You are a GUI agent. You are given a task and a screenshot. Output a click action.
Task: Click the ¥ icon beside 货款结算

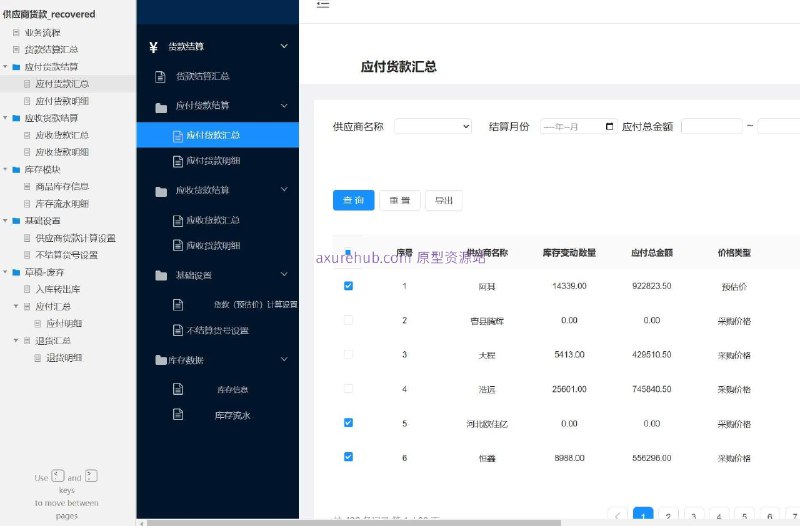(x=153, y=47)
